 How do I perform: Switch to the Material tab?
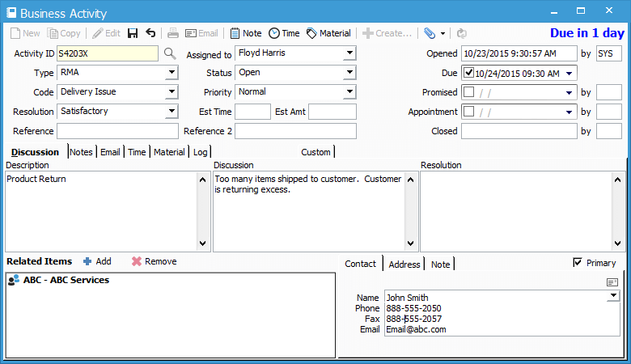tap(169, 152)
